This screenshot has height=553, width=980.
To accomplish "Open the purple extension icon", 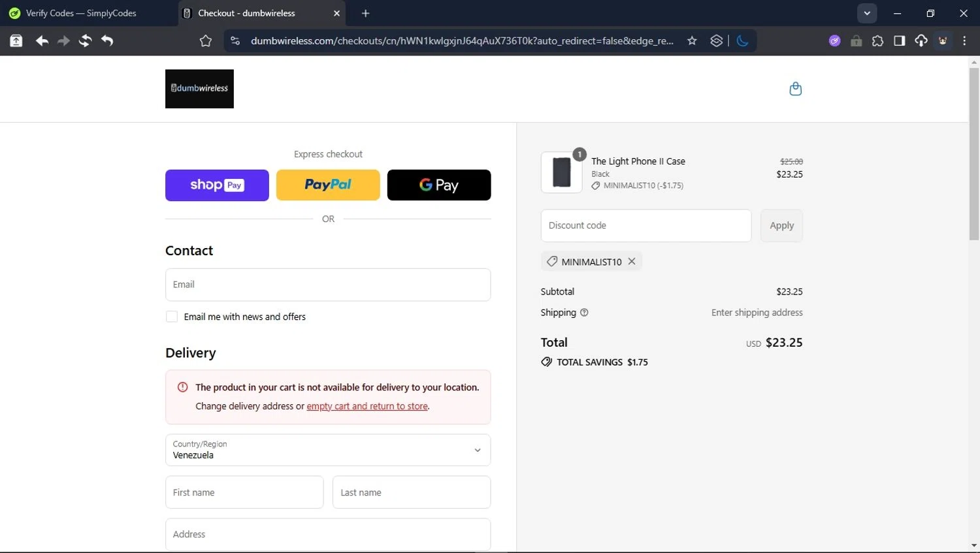I will (x=834, y=41).
